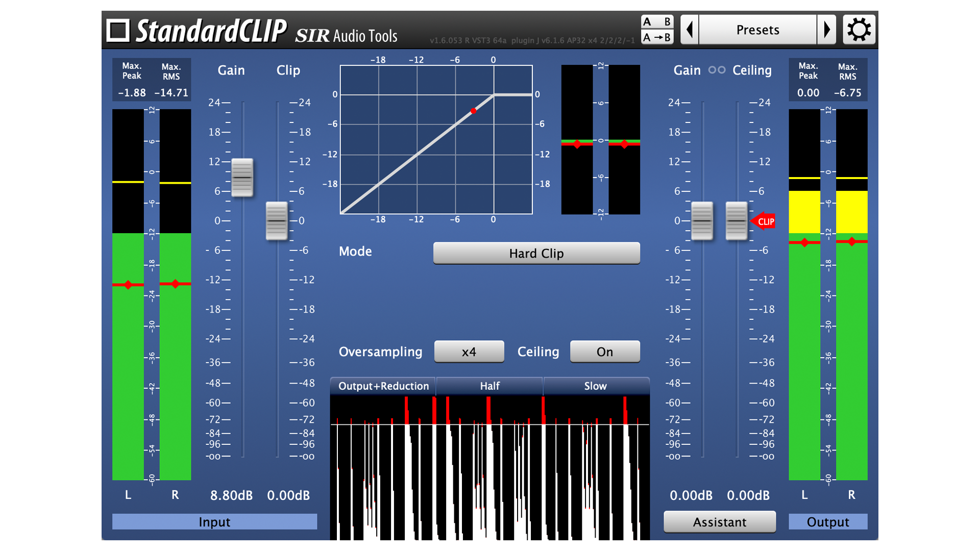
Task: Click the input Gain slider handle
Action: pos(242,177)
